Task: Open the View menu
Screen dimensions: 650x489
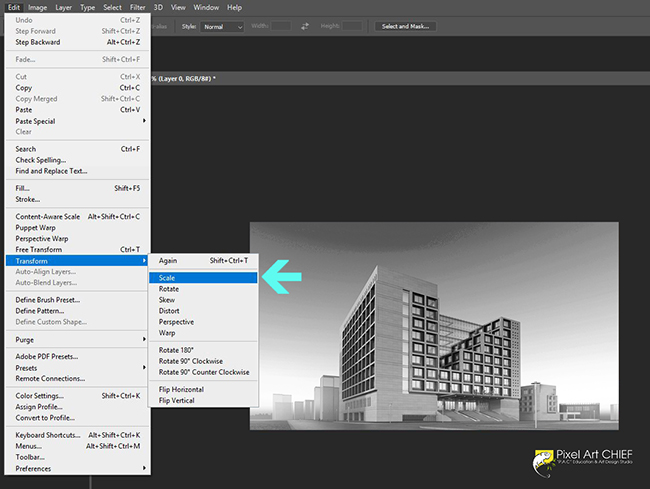Action: click(x=178, y=7)
